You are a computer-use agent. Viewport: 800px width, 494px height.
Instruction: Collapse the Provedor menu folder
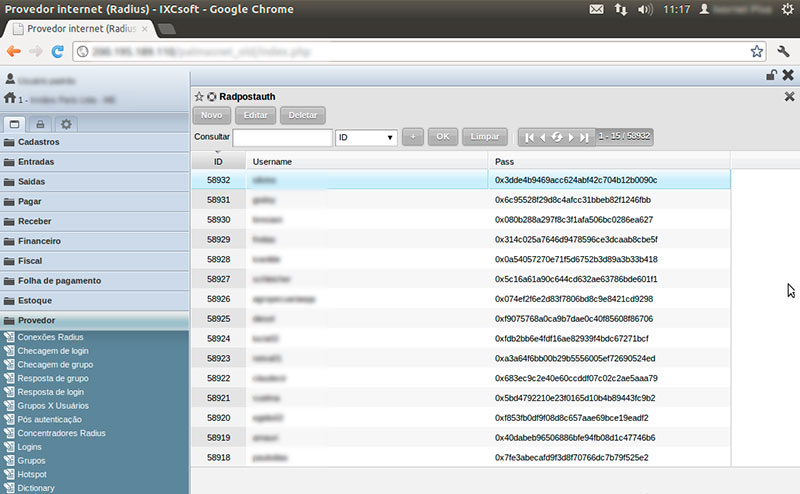tap(94, 320)
